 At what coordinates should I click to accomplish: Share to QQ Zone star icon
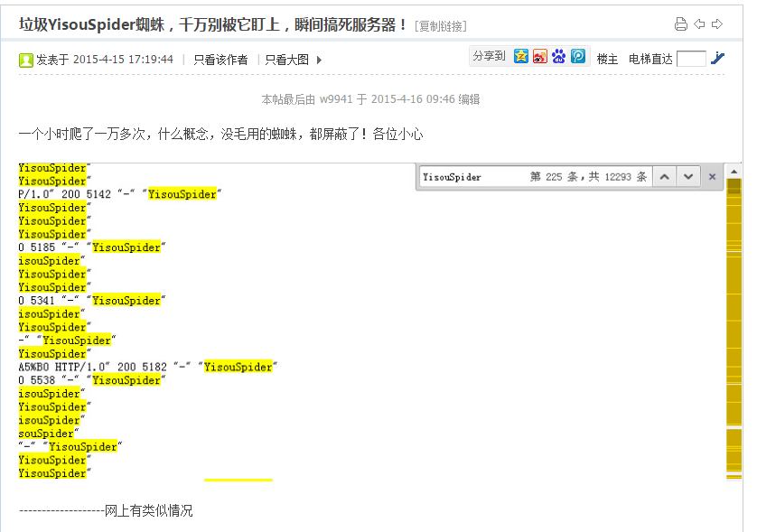click(521, 56)
